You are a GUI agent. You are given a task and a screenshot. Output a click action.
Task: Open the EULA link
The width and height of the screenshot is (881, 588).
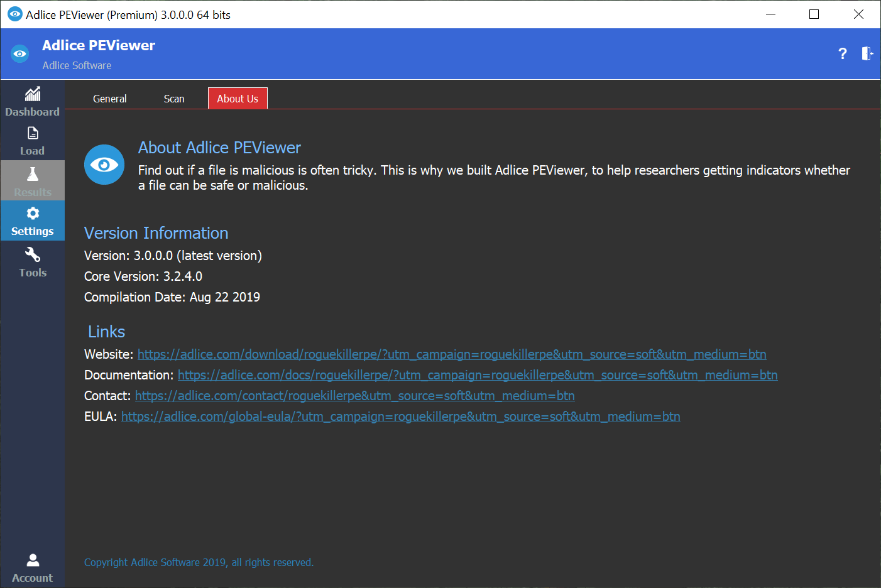coord(400,416)
